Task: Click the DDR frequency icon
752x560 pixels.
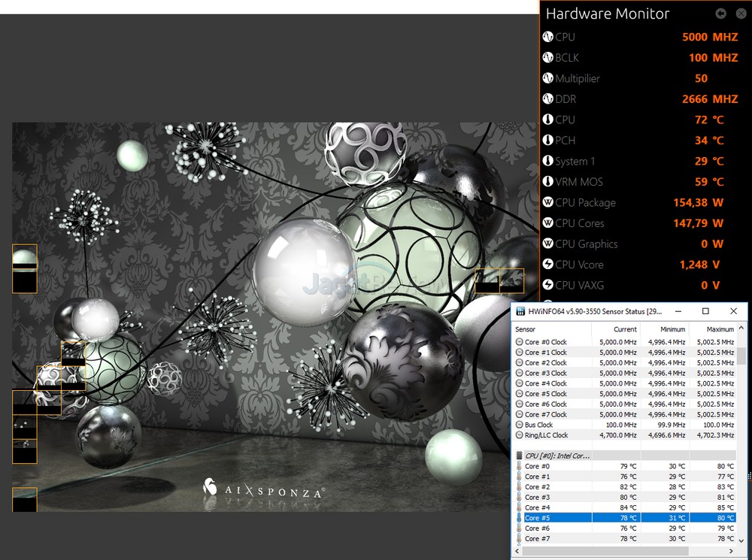Action: (547, 99)
